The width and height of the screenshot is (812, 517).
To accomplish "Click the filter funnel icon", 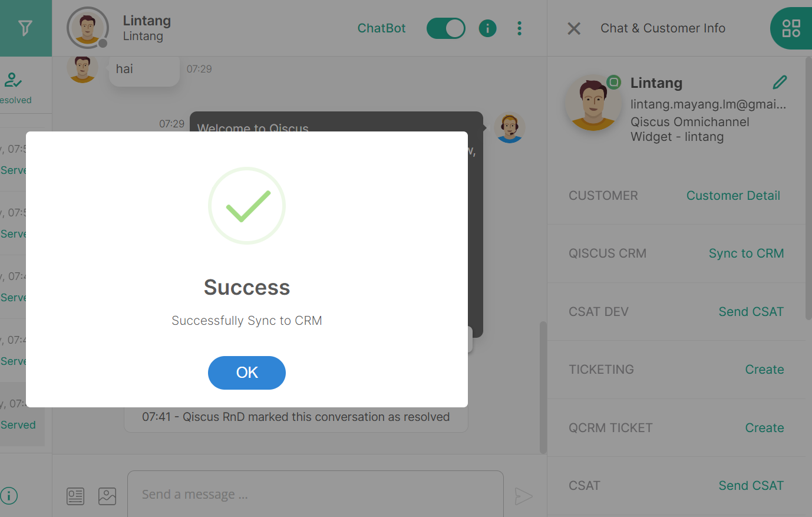I will click(x=25, y=28).
